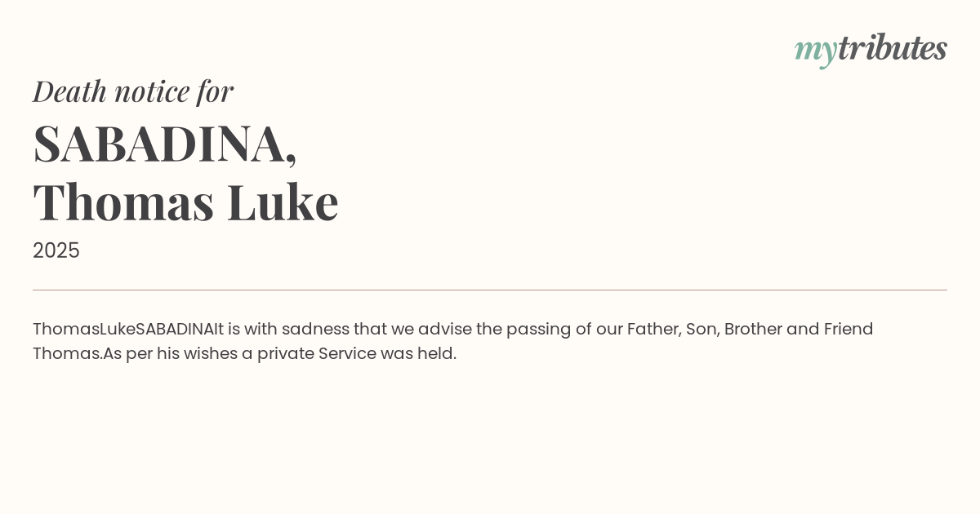Image resolution: width=980 pixels, height=514 pixels.
Task: Click the word "Son" in the notice
Action: [702, 329]
